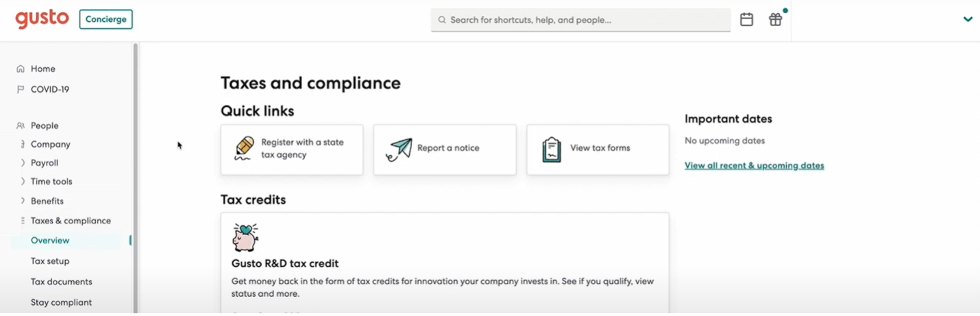Select Stay compliant in sidebar

tap(61, 302)
